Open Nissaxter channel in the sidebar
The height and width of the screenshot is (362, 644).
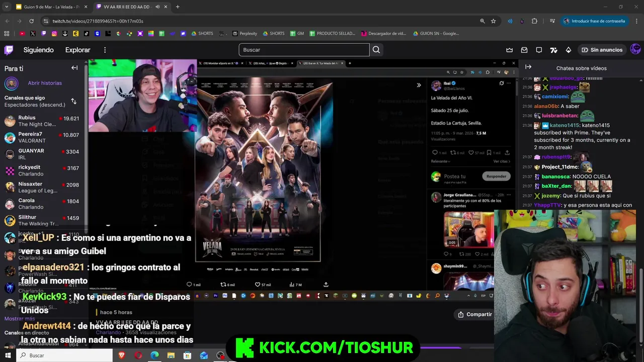(x=42, y=187)
